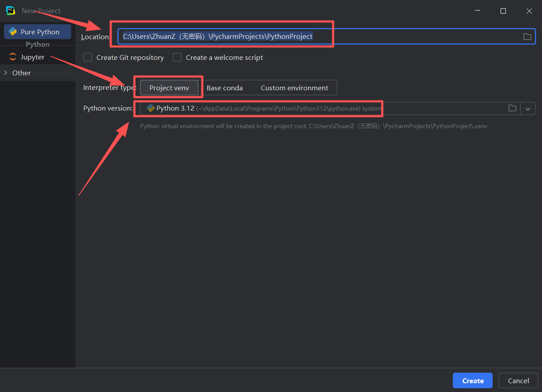Click the PyCharm logo in title bar
Image resolution: width=542 pixels, height=392 pixels.
tap(11, 11)
